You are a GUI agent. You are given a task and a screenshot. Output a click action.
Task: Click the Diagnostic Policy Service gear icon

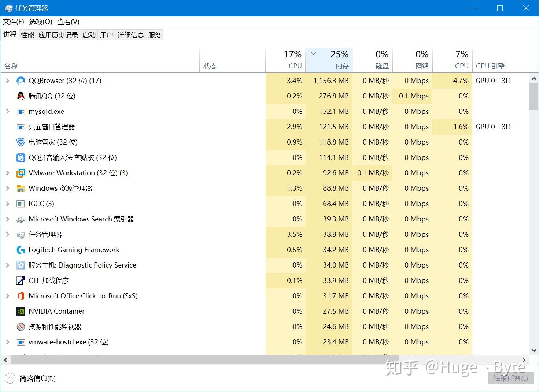pyautogui.click(x=21, y=265)
